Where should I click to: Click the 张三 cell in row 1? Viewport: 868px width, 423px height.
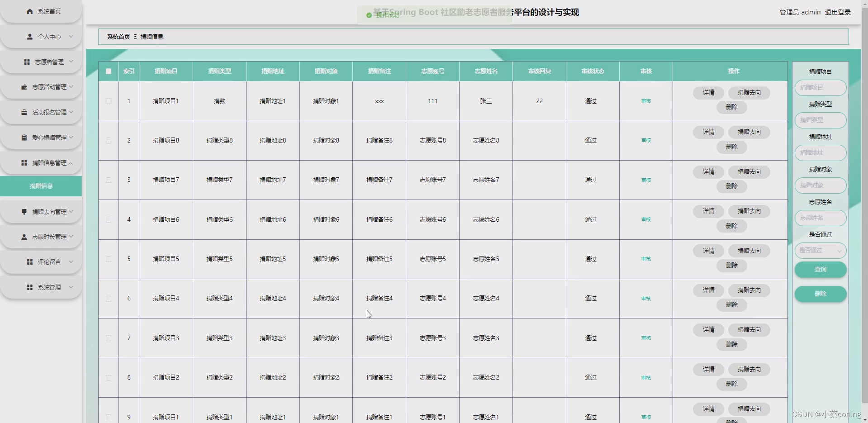pos(486,101)
